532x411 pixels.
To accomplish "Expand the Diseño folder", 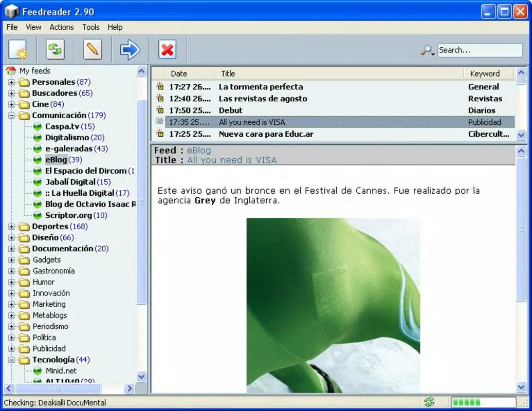I will (x=11, y=238).
